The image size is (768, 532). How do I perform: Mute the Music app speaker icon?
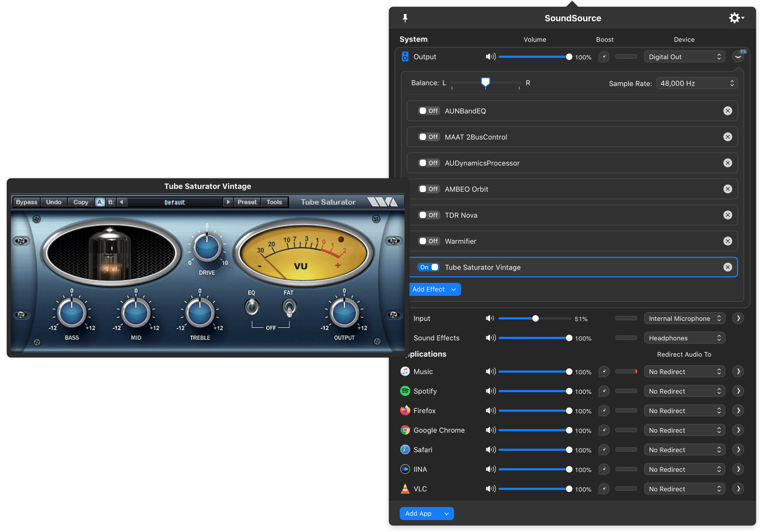click(x=490, y=371)
